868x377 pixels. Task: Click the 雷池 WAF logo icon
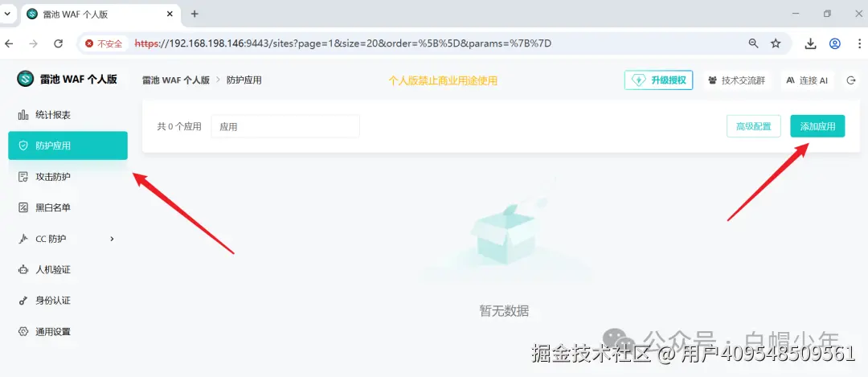(x=26, y=79)
